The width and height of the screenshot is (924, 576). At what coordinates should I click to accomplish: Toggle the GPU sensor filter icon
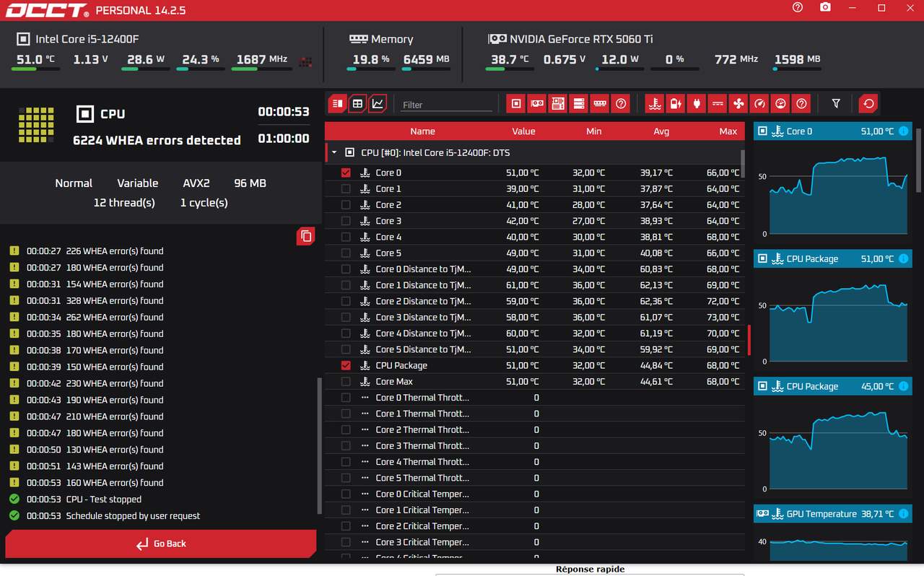click(536, 104)
